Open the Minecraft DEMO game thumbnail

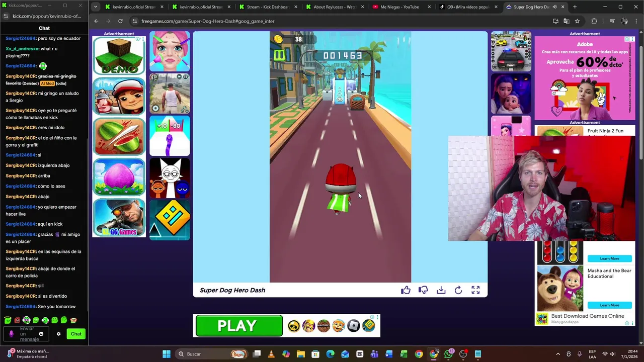coord(119,55)
